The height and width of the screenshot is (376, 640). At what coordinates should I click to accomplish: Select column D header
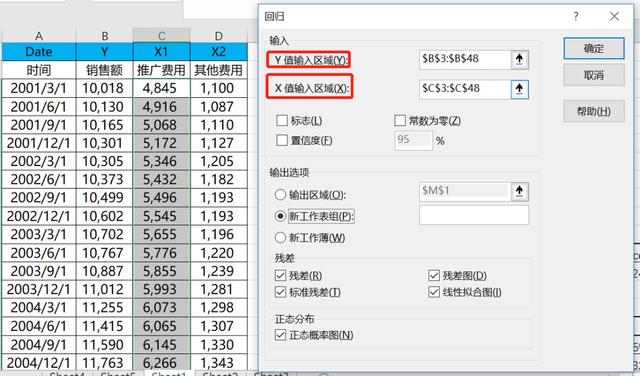click(219, 36)
